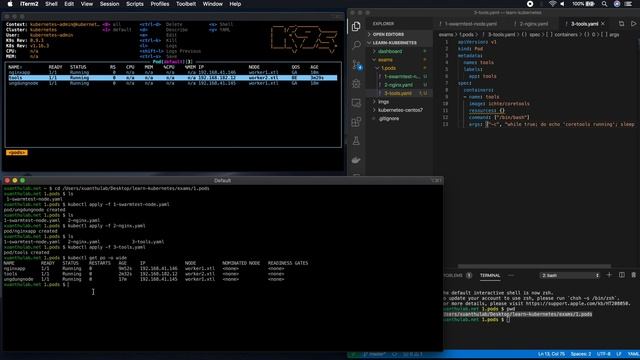Open the Shell menu in menu bar
640x360 pixels.
(x=51, y=4)
